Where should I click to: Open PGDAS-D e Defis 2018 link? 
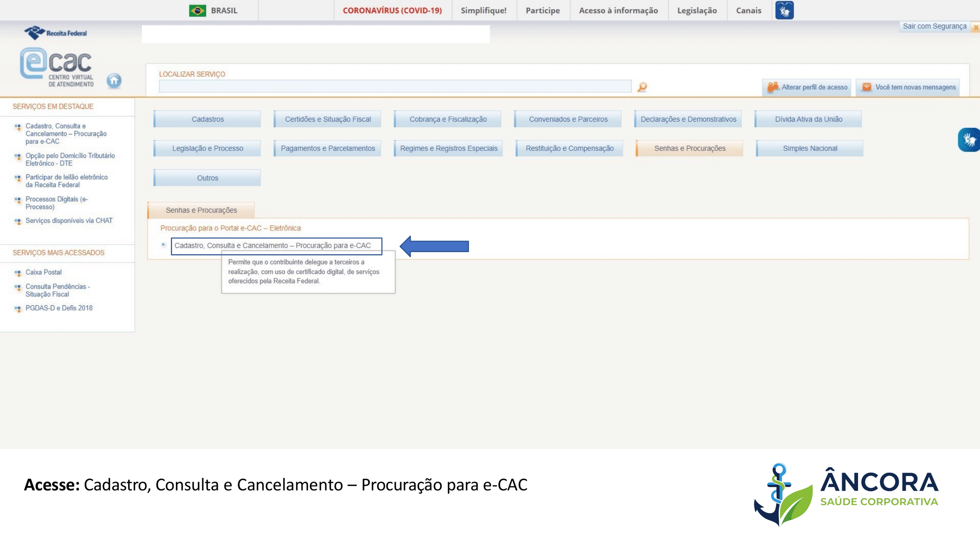59,308
